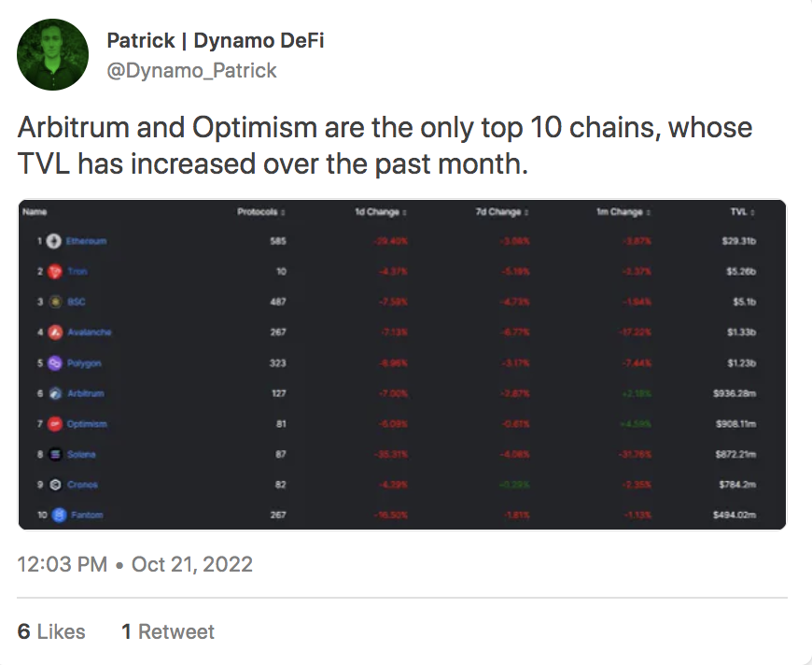The image size is (812, 665).
Task: Click the BSC chain logo icon
Action: click(54, 302)
